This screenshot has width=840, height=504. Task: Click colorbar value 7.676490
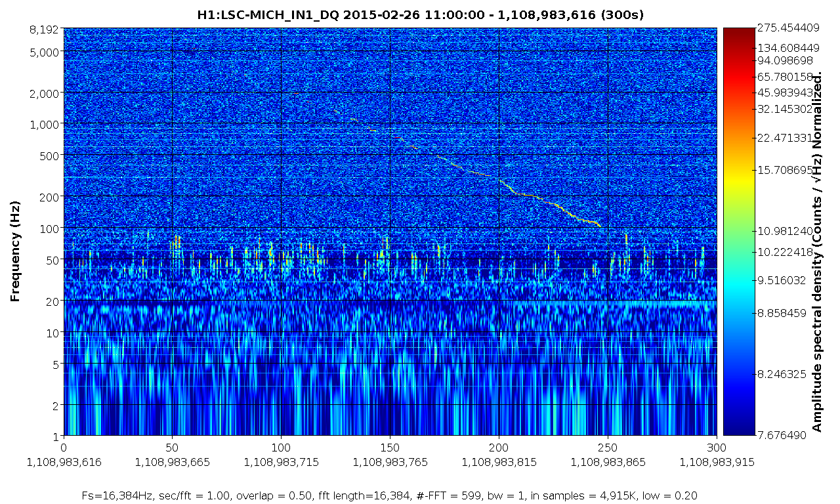[x=782, y=435]
